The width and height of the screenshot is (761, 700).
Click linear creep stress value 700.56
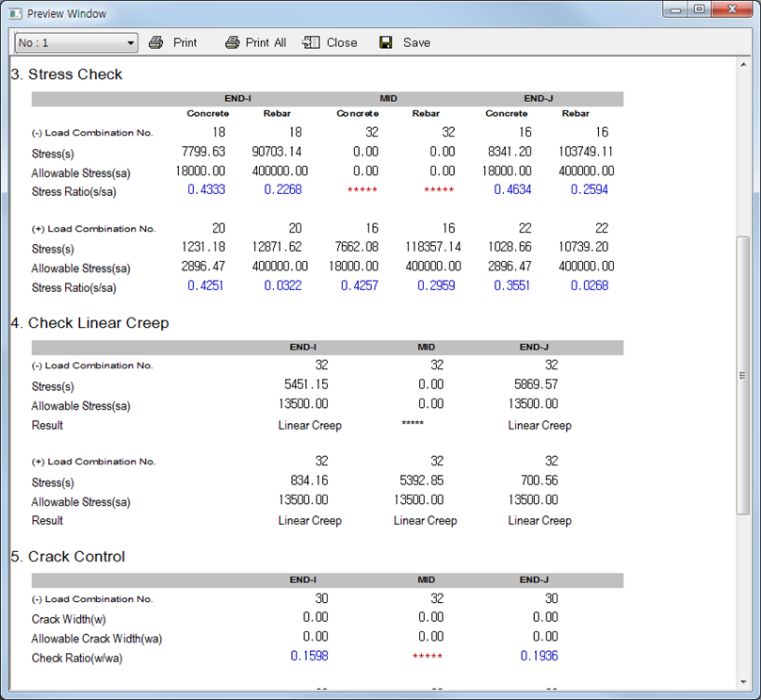click(540, 480)
